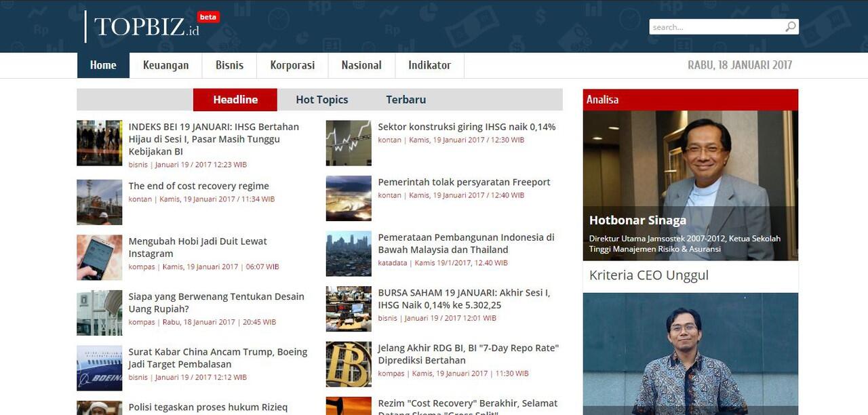Click the BI logo article thumbnail
Image resolution: width=868 pixels, height=415 pixels.
click(349, 364)
